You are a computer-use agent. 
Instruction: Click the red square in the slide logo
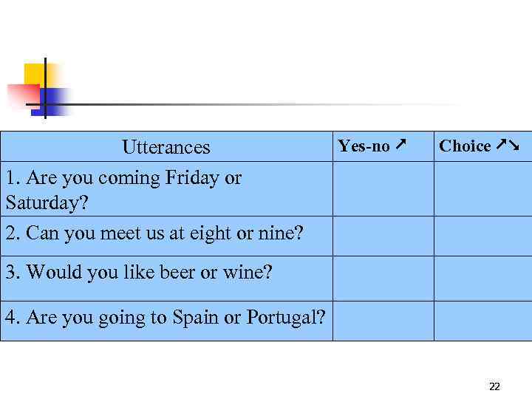coord(21,95)
